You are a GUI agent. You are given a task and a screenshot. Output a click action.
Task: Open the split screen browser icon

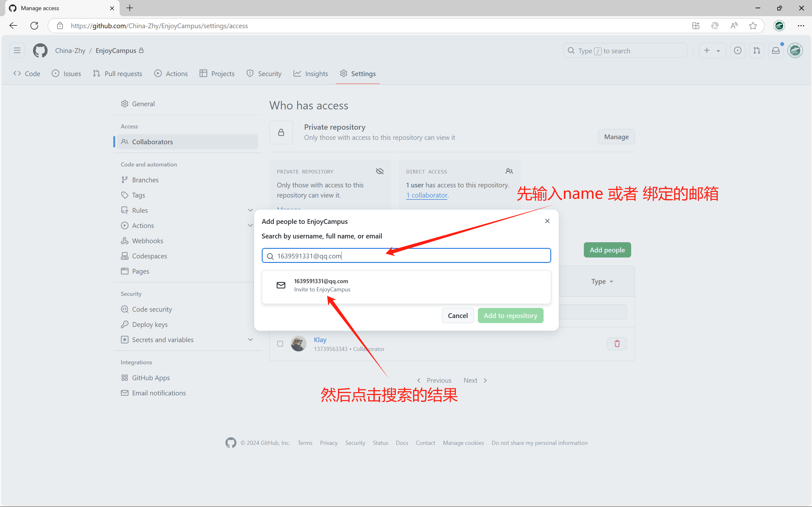696,25
